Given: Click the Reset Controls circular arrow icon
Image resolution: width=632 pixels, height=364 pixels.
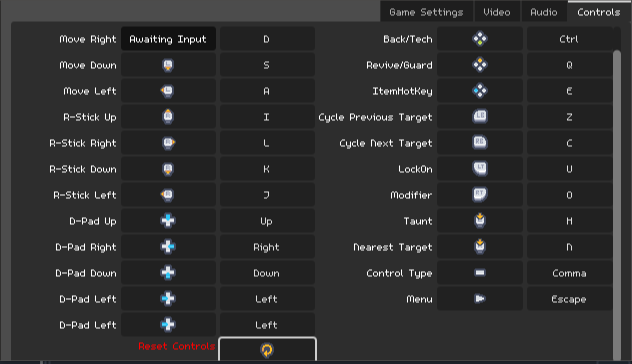Looking at the screenshot, I should tap(267, 349).
